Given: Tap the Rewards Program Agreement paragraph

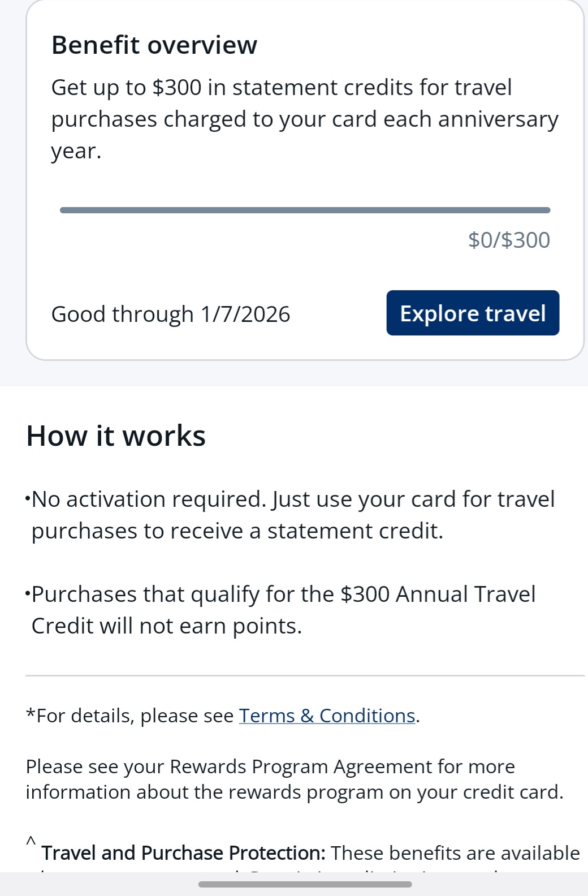Looking at the screenshot, I should 294,779.
